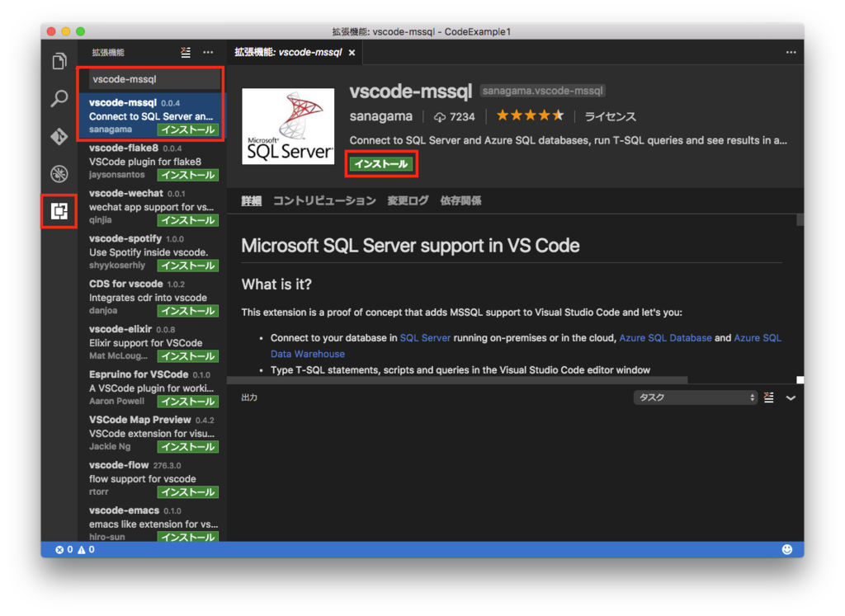Collapse the output panel with the chevron
This screenshot has width=845, height=616.
(791, 398)
